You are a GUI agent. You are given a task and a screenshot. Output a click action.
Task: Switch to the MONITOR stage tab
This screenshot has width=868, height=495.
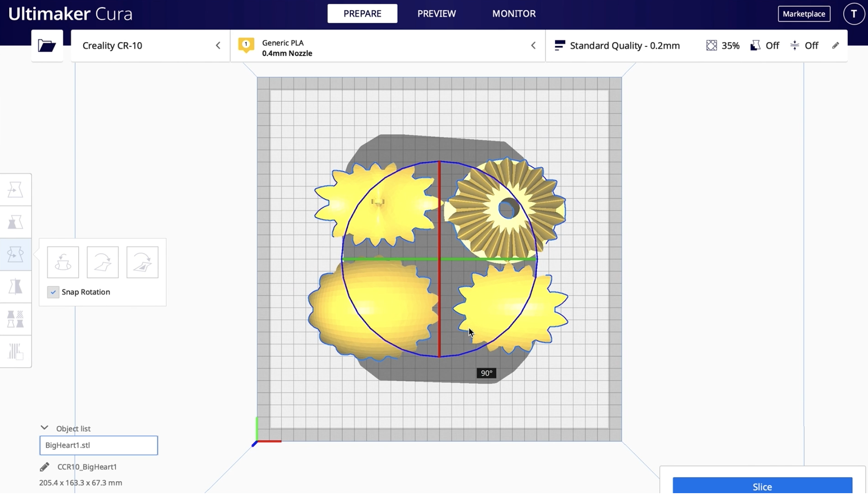click(x=514, y=14)
